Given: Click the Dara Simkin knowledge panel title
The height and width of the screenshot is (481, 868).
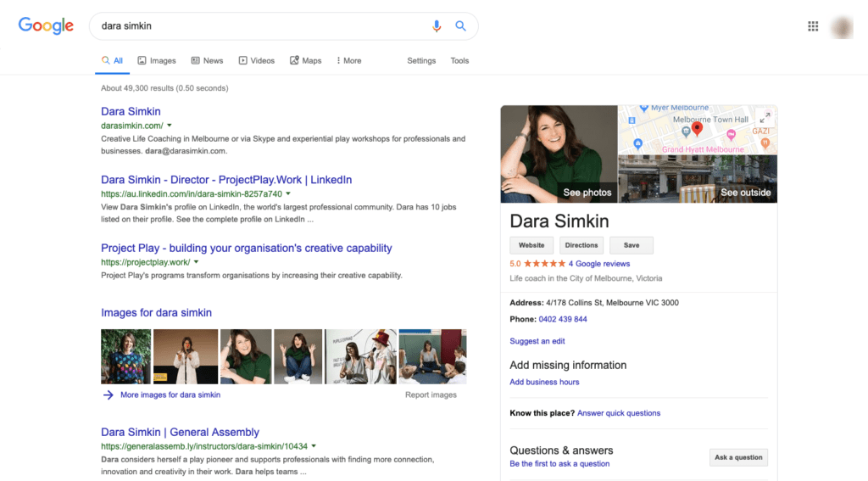Looking at the screenshot, I should pyautogui.click(x=559, y=221).
